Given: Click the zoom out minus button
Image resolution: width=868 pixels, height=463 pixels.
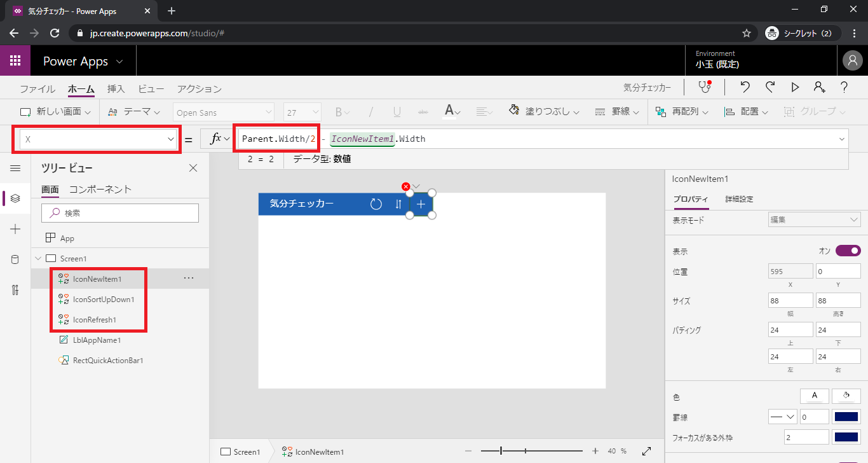Looking at the screenshot, I should coord(468,451).
